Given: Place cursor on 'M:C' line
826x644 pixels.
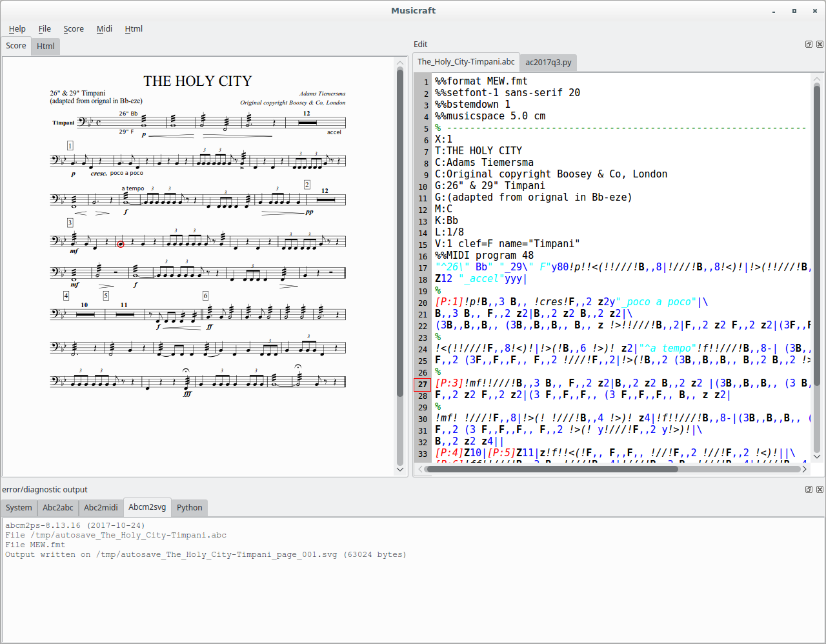Looking at the screenshot, I should coord(443,209).
